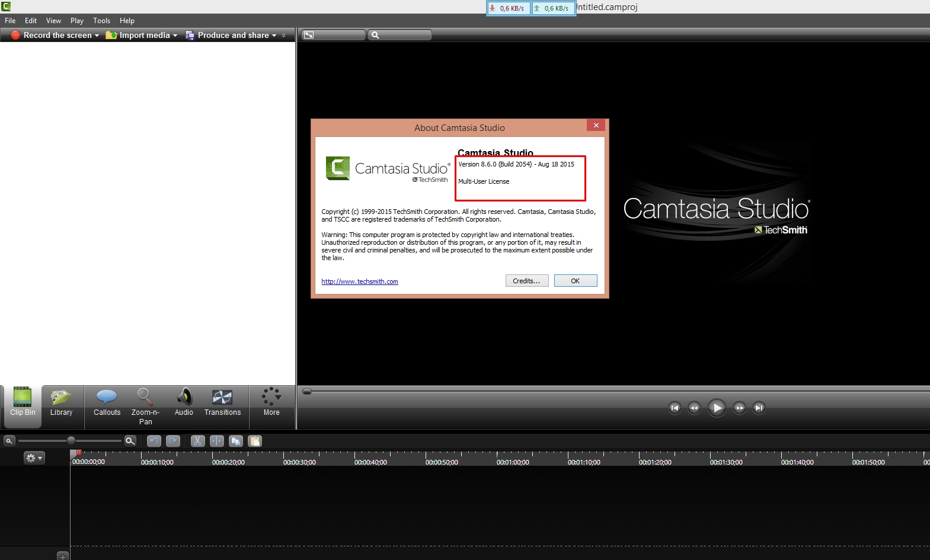Click Import media button
Image resolution: width=930 pixels, height=560 pixels.
click(x=138, y=35)
